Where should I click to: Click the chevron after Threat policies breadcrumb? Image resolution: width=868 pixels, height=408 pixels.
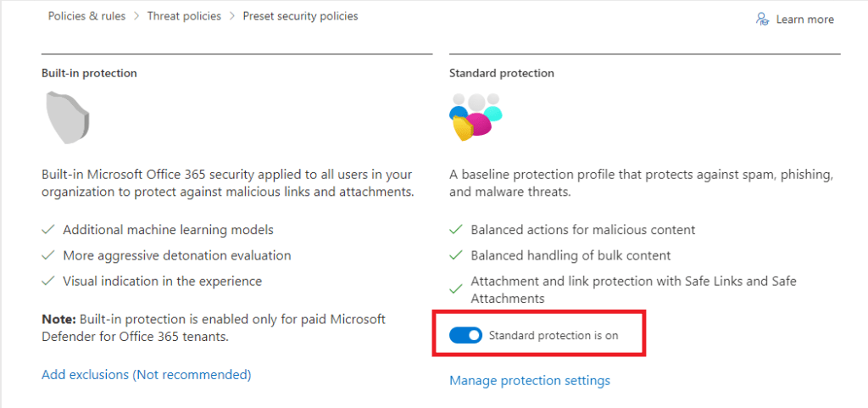231,16
